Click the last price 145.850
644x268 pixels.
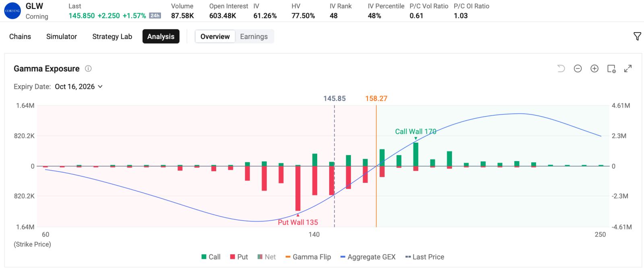(82, 16)
